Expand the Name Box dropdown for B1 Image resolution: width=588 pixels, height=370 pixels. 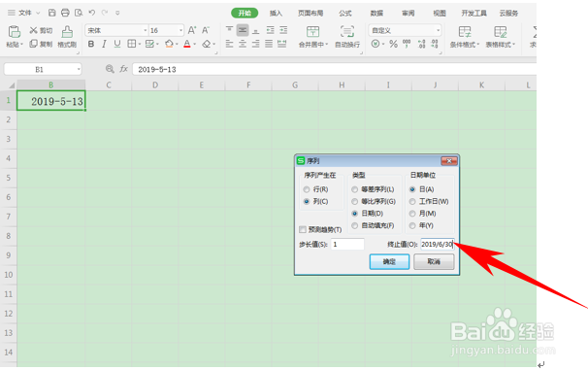coord(79,69)
